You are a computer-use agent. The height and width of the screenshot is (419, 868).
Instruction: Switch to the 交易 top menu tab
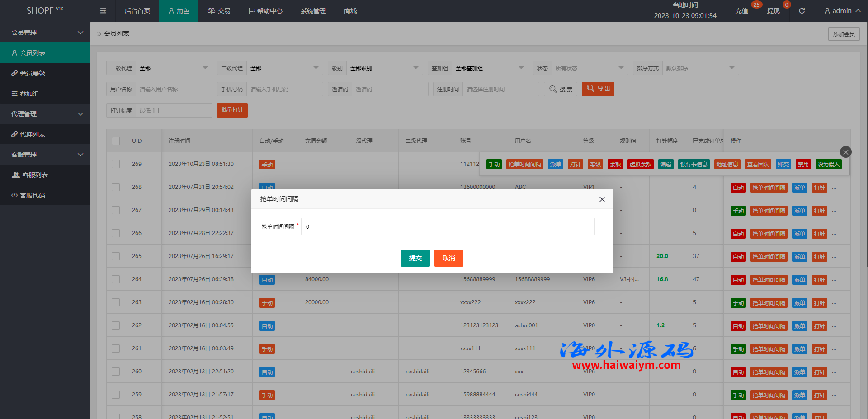[219, 11]
